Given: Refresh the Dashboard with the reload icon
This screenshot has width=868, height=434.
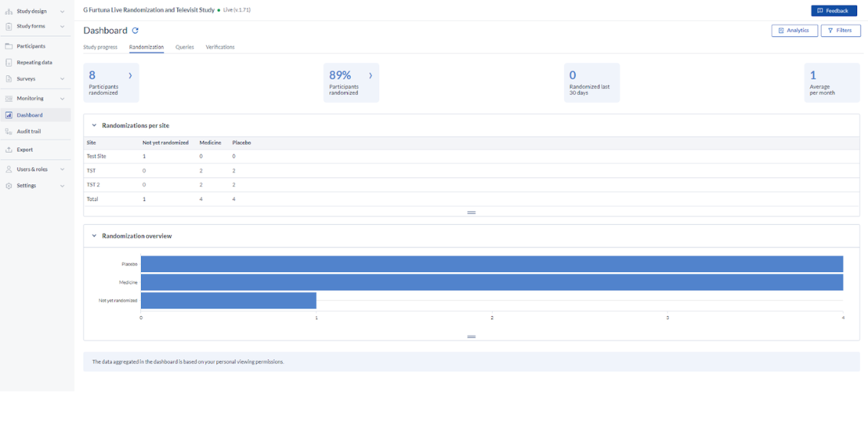Looking at the screenshot, I should click(x=135, y=30).
